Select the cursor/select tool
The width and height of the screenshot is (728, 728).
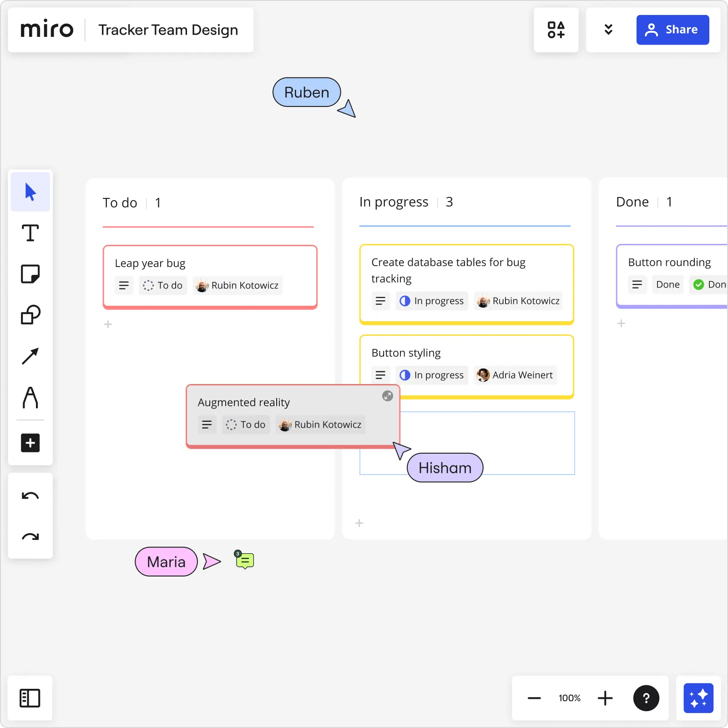tap(30, 192)
